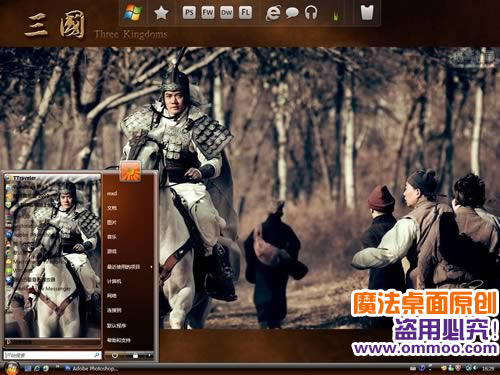This screenshot has width=500, height=375.
Task: Click the power button in Start menu
Action: point(115,356)
